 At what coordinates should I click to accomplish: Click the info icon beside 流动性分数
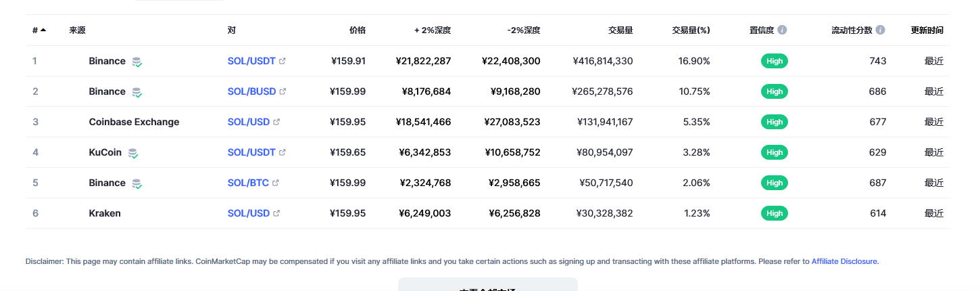pyautogui.click(x=880, y=30)
